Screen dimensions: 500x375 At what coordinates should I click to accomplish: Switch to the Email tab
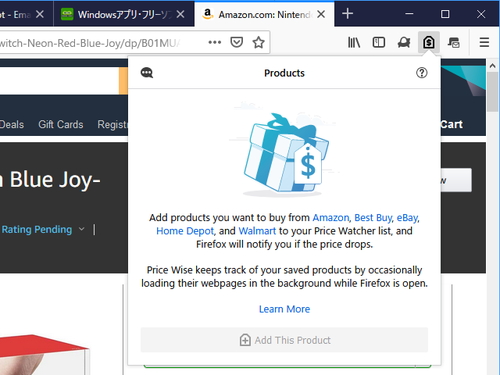(x=26, y=14)
